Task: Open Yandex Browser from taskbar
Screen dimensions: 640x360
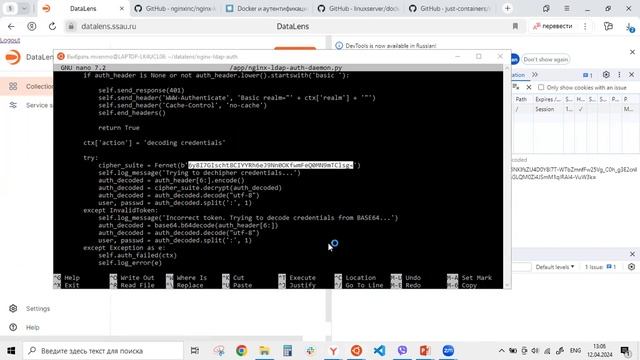Action: pos(333,351)
